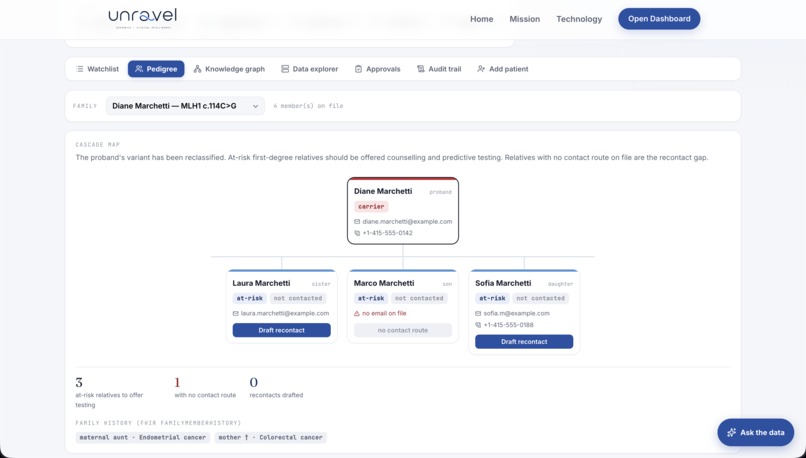Click the proband label on Diane's card
Screen dimensions: 806x458
pyautogui.click(x=441, y=192)
